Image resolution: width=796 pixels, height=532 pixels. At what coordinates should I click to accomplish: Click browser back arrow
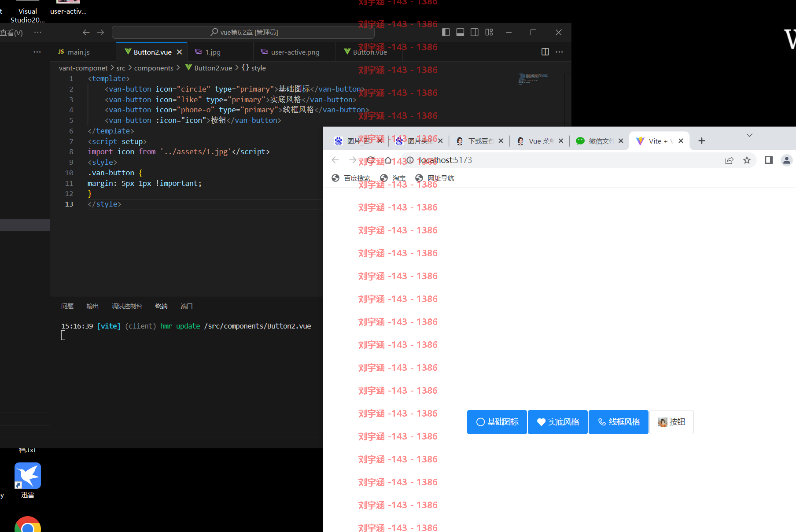[x=335, y=160]
